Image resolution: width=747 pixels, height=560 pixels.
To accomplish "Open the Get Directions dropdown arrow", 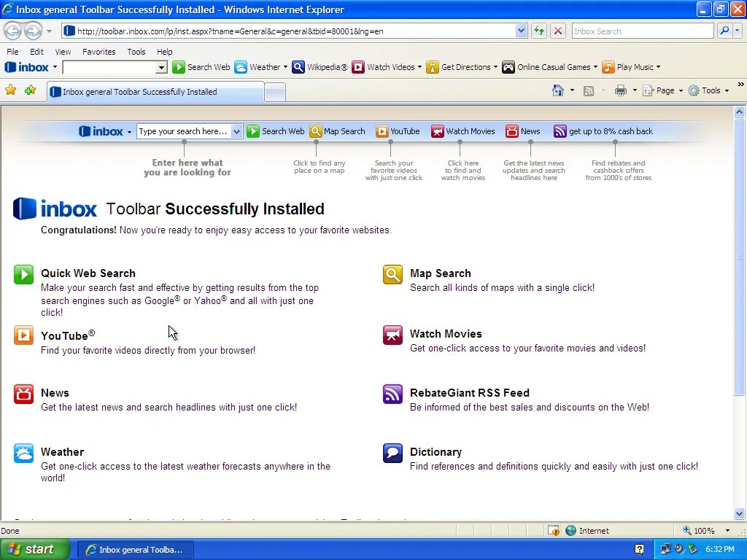I will click(495, 67).
